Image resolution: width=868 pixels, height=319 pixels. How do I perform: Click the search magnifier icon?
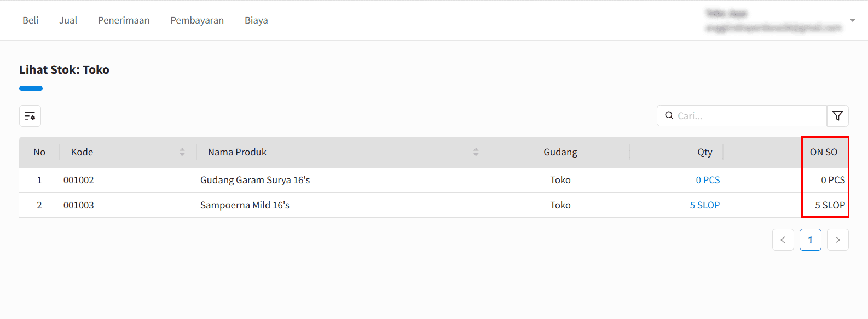[x=669, y=115]
